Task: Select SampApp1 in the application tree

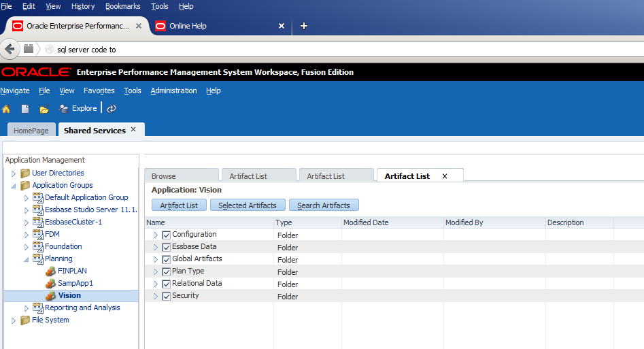Action: [x=75, y=283]
